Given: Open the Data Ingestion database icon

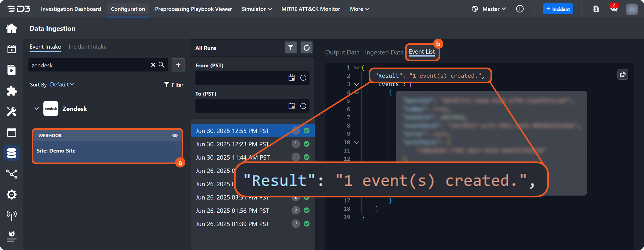Looking at the screenshot, I should click(x=11, y=153).
